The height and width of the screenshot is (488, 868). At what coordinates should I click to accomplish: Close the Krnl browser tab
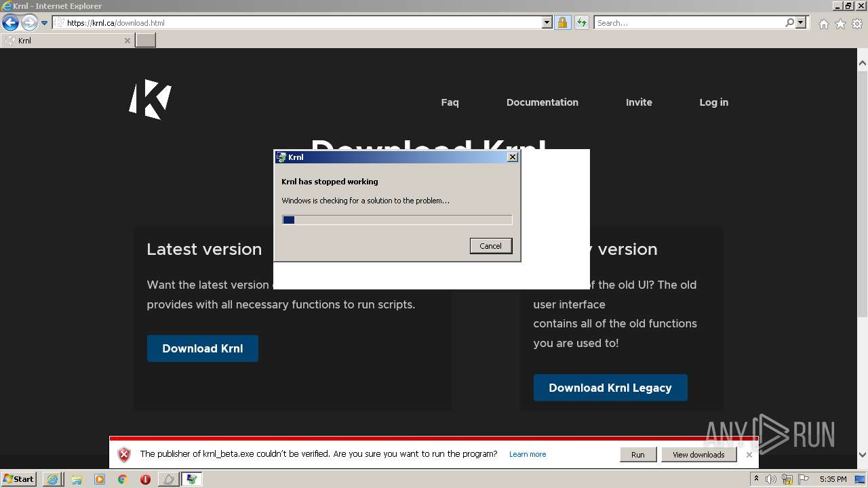(x=127, y=41)
